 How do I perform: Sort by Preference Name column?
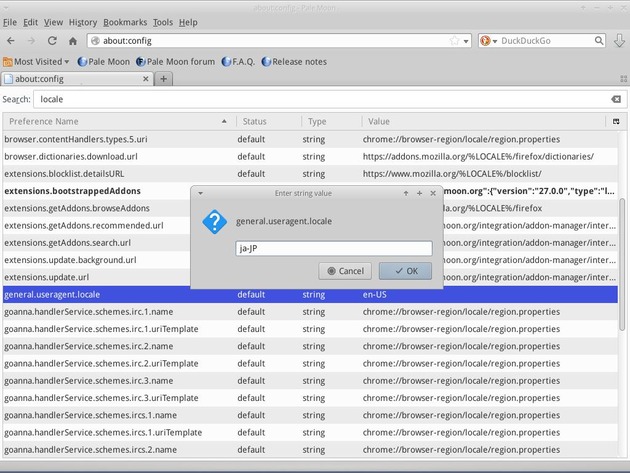[119, 121]
